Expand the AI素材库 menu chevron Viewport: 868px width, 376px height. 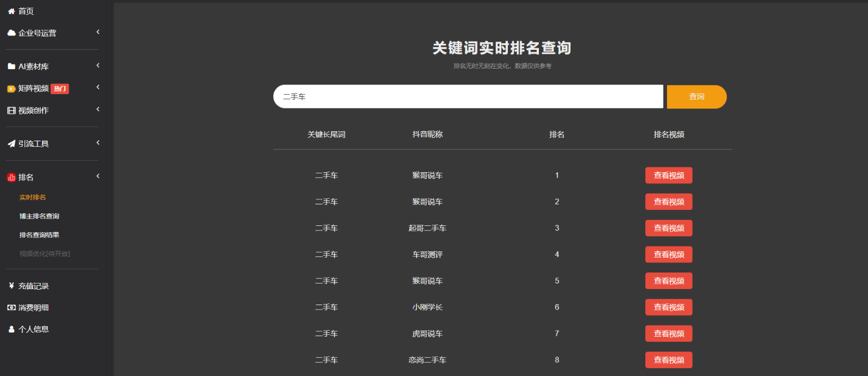(x=97, y=65)
